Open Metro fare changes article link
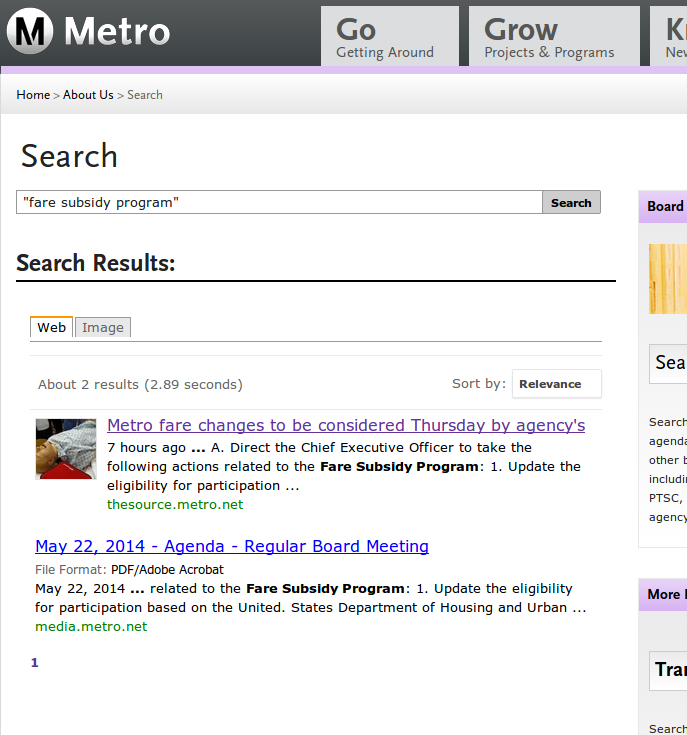687x735 pixels. pos(346,425)
